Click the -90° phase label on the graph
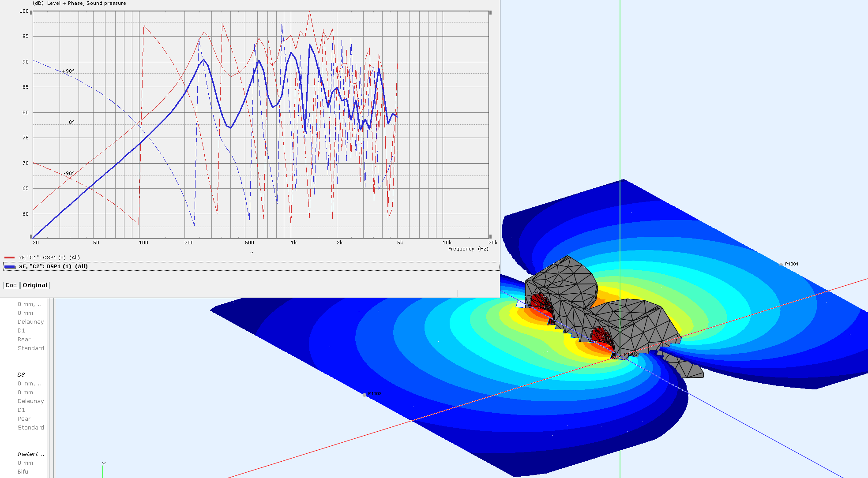The width and height of the screenshot is (868, 478). 69,174
